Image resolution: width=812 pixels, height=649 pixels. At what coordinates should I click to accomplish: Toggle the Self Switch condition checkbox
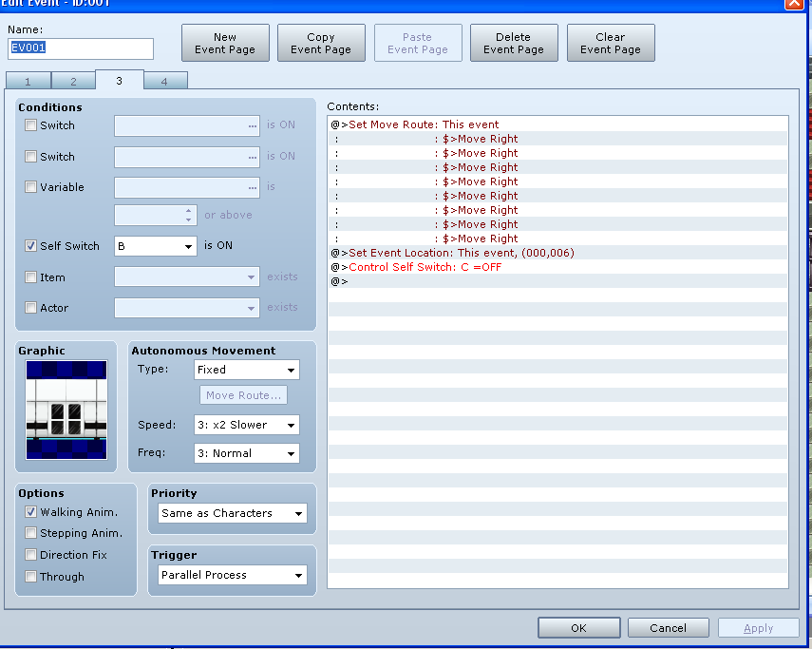pyautogui.click(x=31, y=246)
